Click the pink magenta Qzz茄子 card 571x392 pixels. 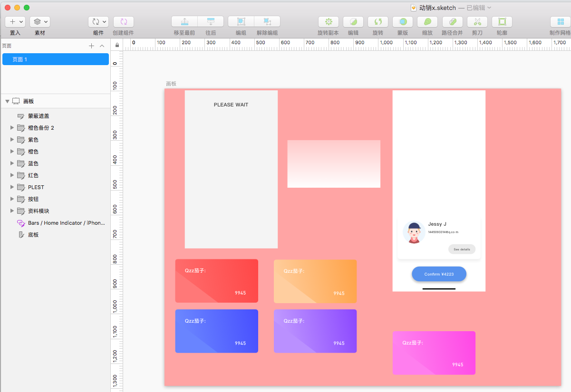434,353
